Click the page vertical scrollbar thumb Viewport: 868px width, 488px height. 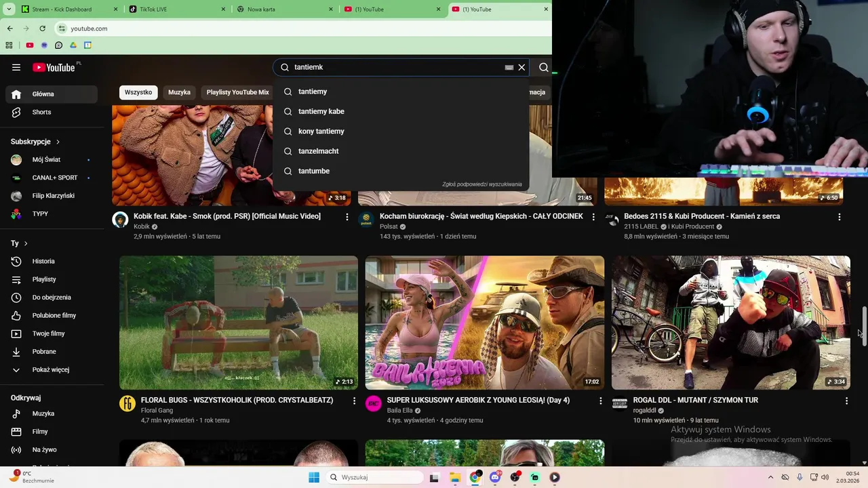[x=864, y=326]
